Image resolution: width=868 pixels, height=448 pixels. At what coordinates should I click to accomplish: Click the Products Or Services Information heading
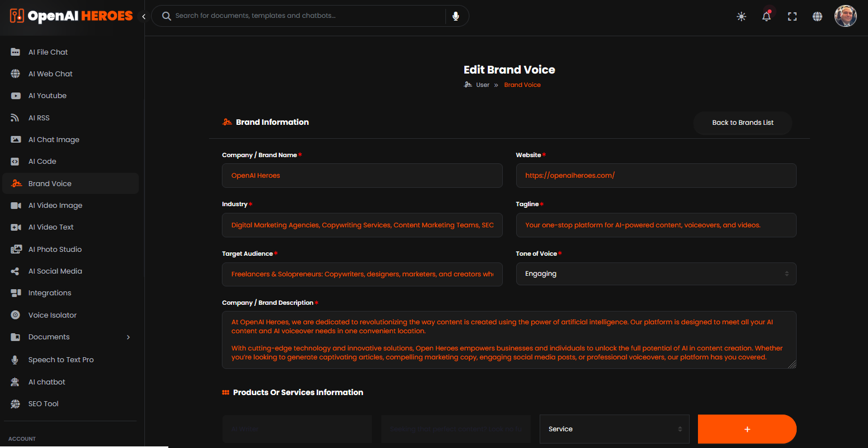click(x=298, y=392)
